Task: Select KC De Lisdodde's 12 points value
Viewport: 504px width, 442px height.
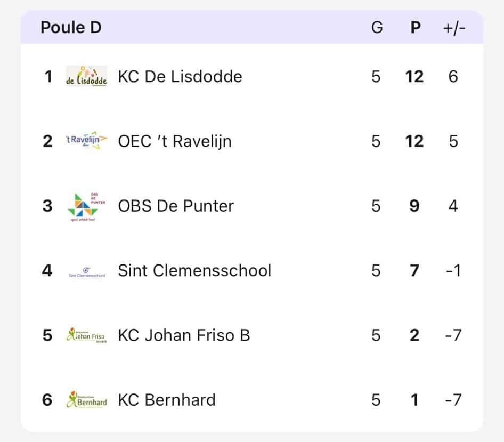Action: tap(414, 77)
